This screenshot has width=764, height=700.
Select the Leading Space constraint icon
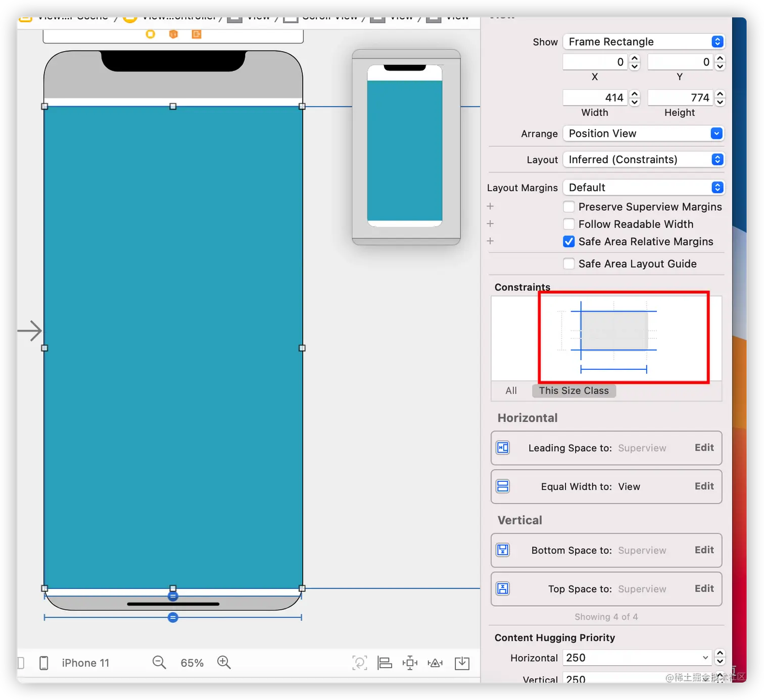coord(503,447)
